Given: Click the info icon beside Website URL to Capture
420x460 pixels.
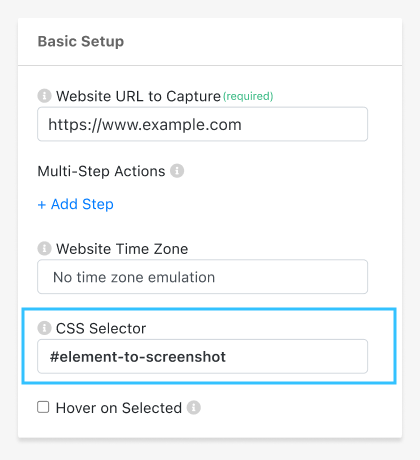Looking at the screenshot, I should click(x=44, y=96).
